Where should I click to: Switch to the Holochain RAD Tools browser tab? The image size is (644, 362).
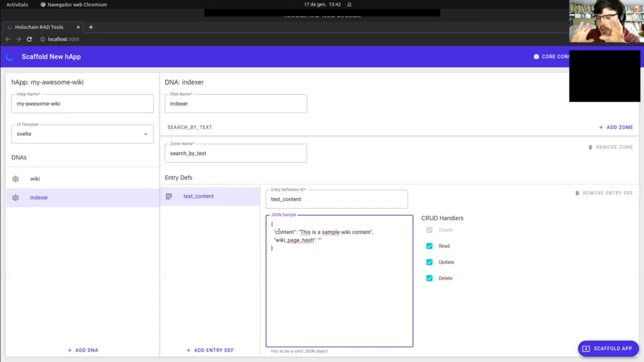click(39, 27)
